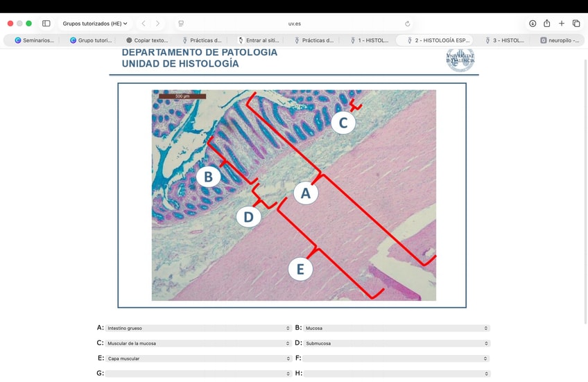
Task: Go back to previous page
Action: tap(144, 24)
